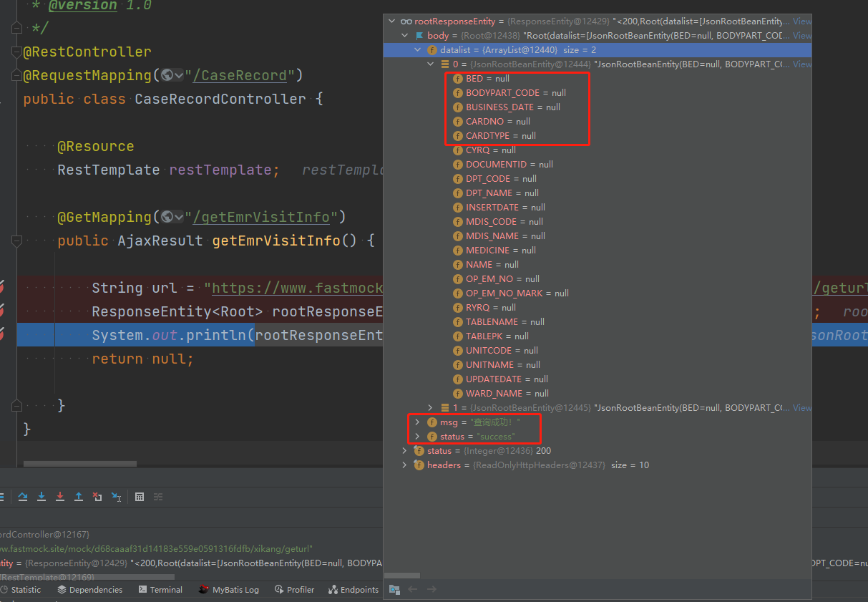Collapse the datalist ArrayList node

pyautogui.click(x=417, y=49)
